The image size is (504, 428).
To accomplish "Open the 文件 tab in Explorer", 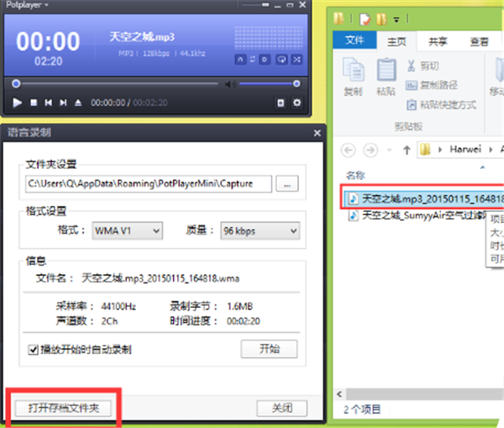I will 354,40.
